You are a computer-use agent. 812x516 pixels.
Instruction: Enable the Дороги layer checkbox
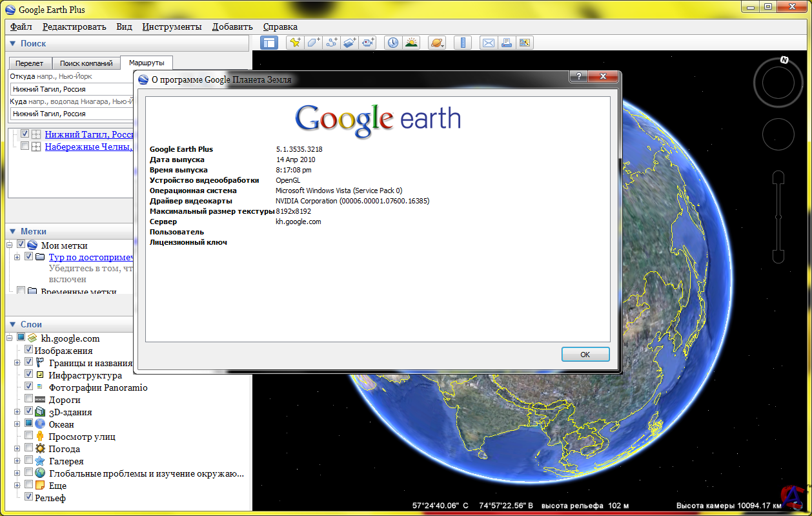28,400
